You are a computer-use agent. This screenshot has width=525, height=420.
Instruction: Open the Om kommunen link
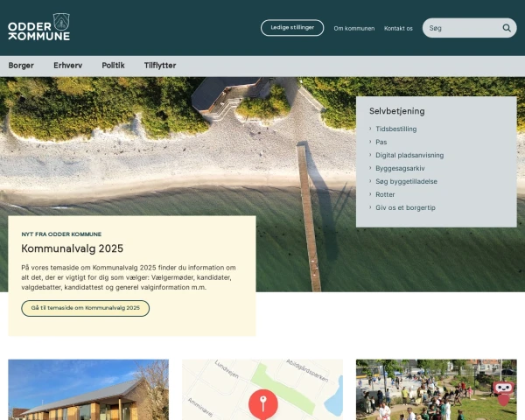(x=353, y=29)
